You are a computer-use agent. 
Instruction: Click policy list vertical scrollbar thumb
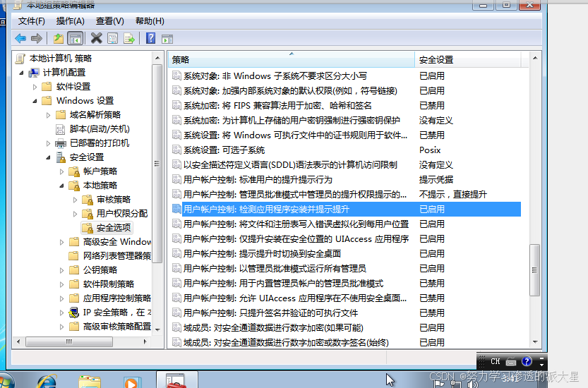[x=534, y=270]
